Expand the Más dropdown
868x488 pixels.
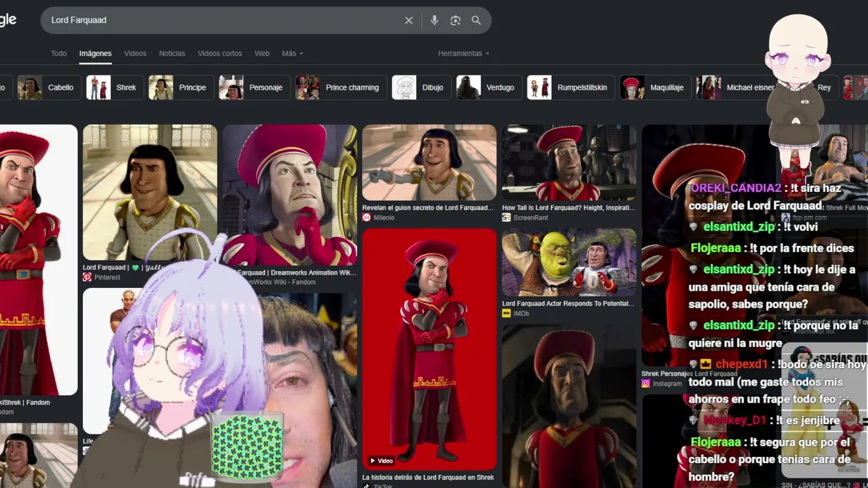click(x=292, y=54)
